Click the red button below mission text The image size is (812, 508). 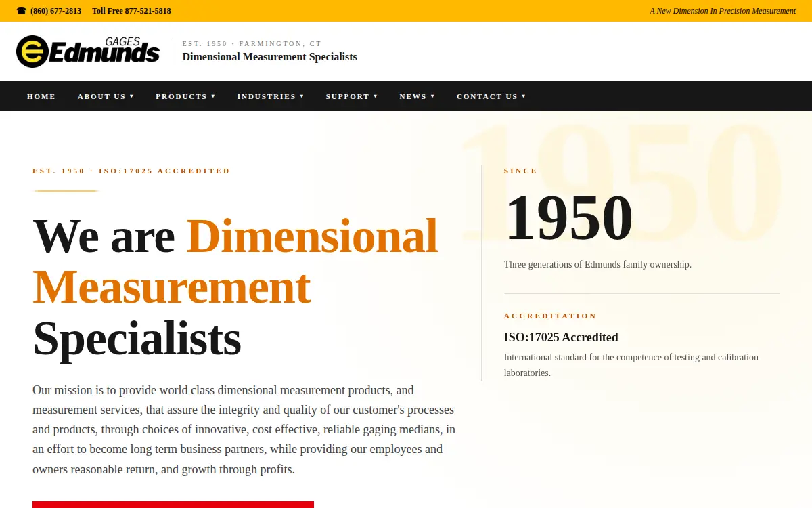pyautogui.click(x=173, y=505)
